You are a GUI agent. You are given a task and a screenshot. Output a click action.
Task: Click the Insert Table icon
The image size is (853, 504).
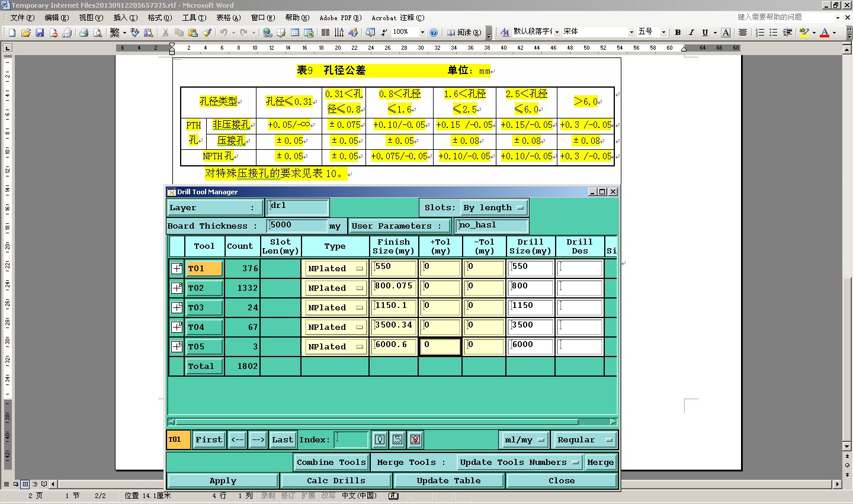[295, 33]
